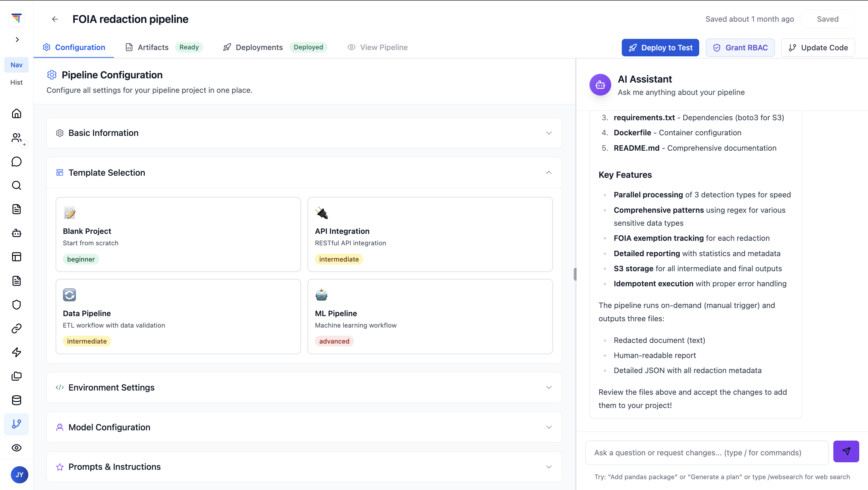
Task: Open the database icon in sidebar
Action: point(17,400)
